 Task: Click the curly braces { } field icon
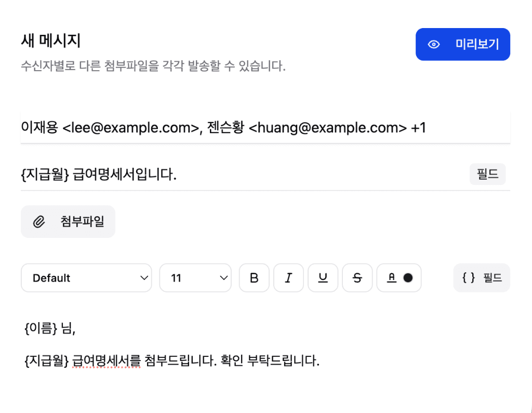pyautogui.click(x=469, y=278)
